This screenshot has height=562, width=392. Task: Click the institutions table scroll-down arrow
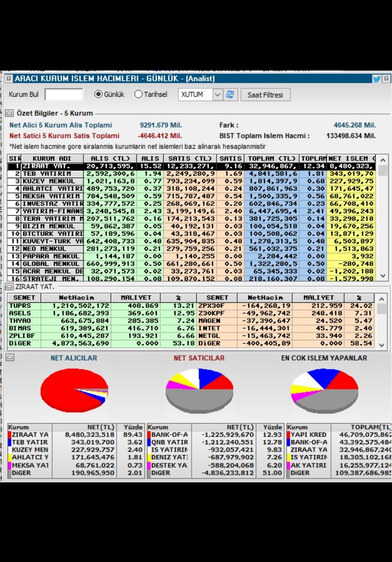382,276
